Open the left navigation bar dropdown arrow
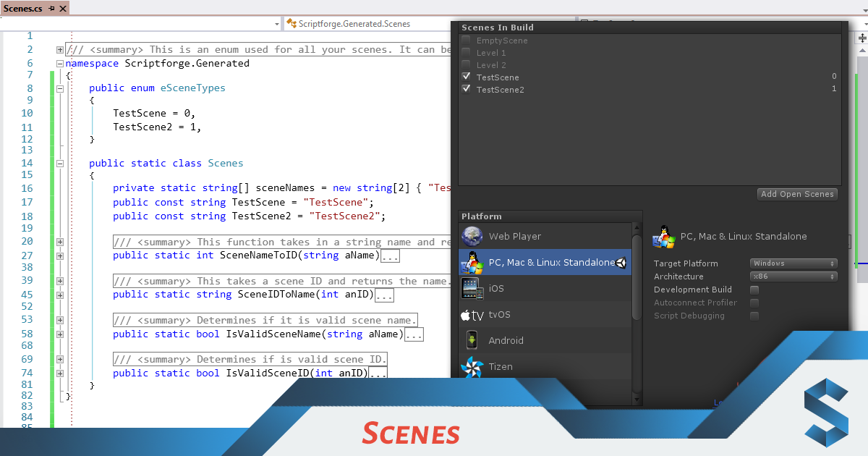Image resolution: width=868 pixels, height=456 pixels. point(277,24)
